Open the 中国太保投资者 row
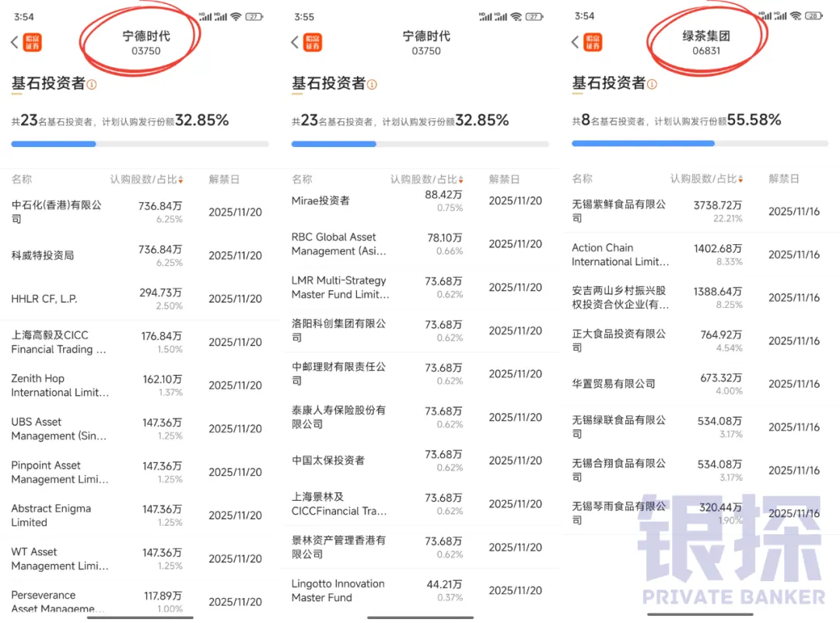Viewport: 840px width, 623px height. point(420,460)
